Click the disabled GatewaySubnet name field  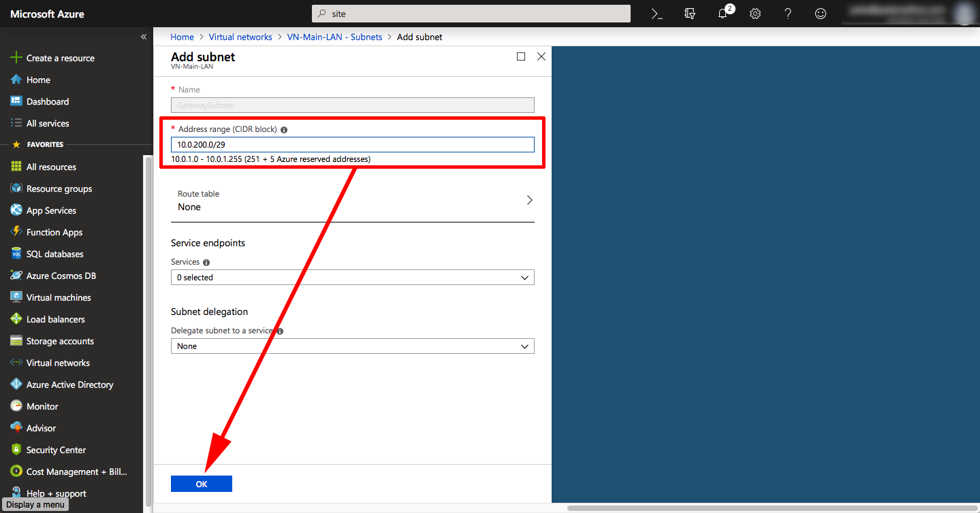pyautogui.click(x=352, y=105)
